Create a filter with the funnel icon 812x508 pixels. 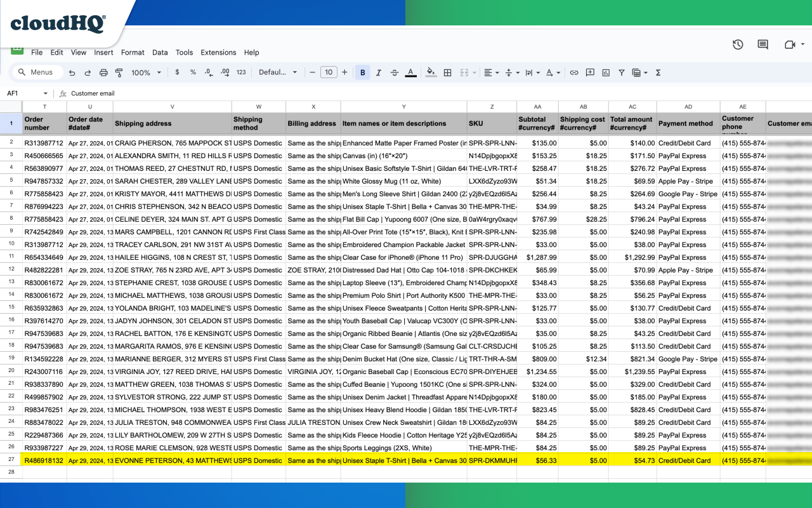622,72
